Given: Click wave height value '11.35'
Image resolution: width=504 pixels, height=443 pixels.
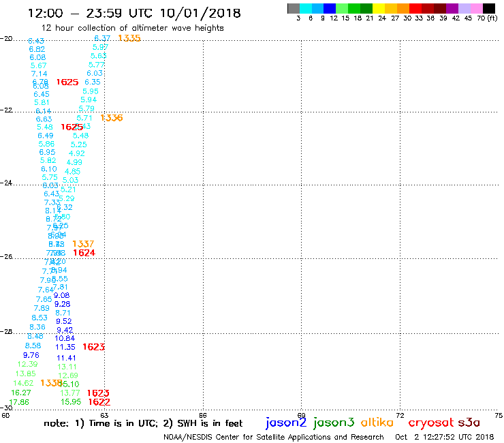Looking at the screenshot, I should point(65,347).
